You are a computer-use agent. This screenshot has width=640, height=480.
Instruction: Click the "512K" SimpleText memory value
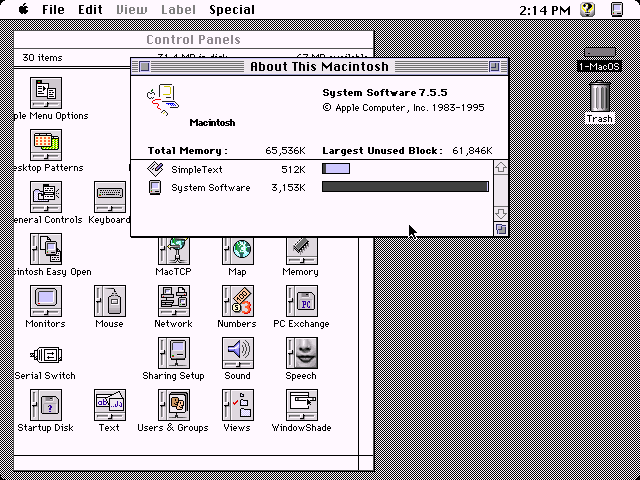pyautogui.click(x=293, y=169)
